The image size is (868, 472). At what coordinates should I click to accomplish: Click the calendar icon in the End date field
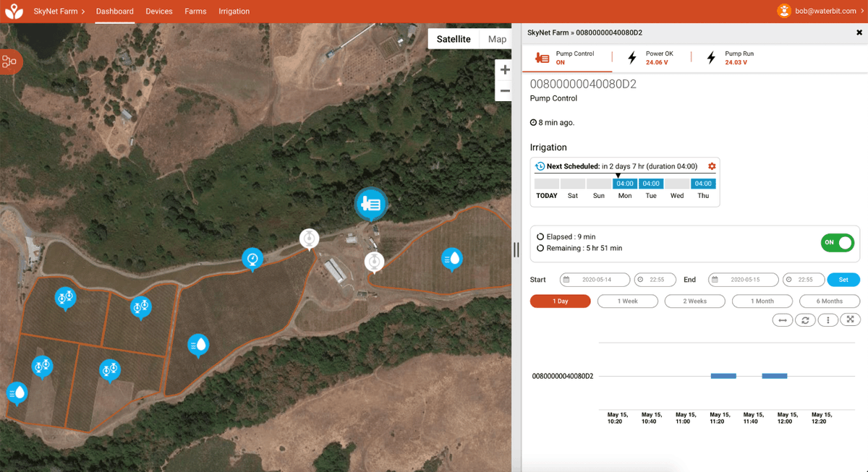pyautogui.click(x=715, y=280)
